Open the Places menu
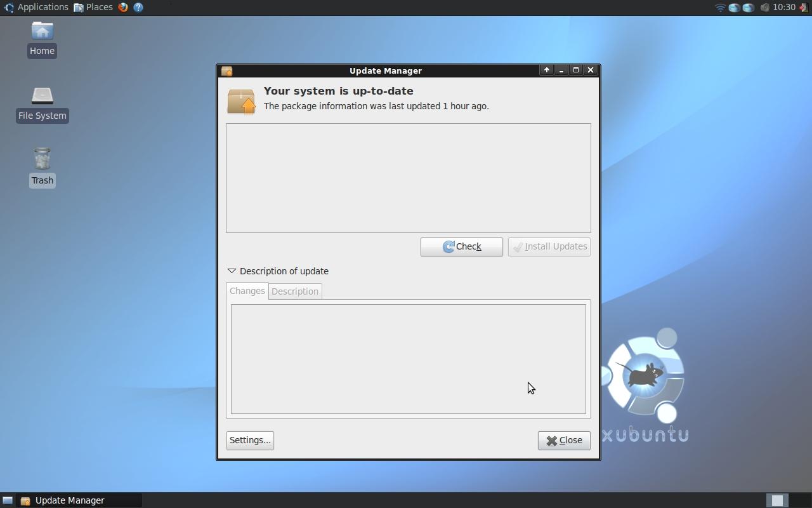Screen dimensions: 812x508 [x=93, y=7]
